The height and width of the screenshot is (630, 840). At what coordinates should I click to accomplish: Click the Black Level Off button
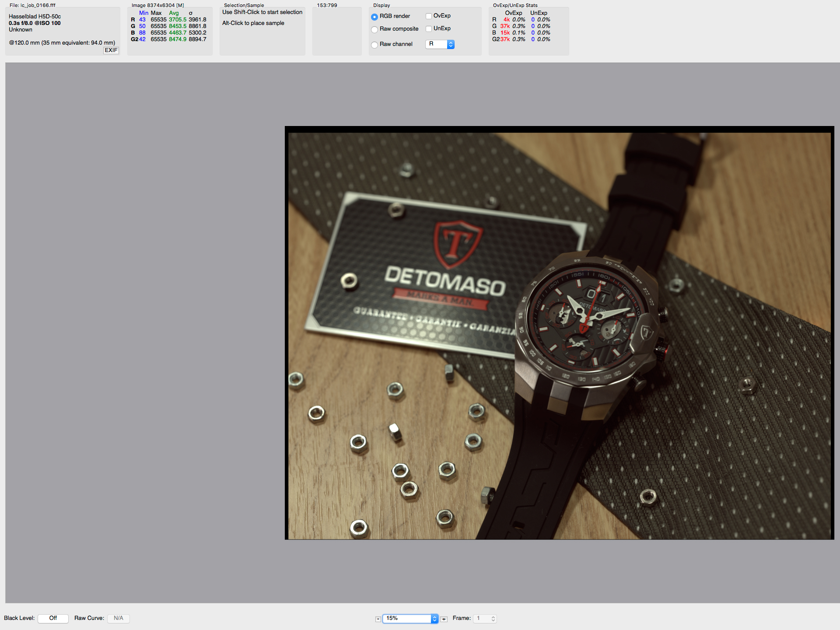(x=53, y=618)
